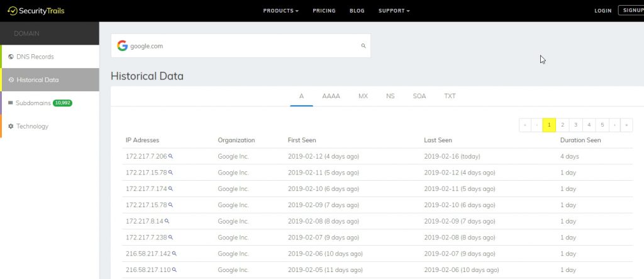Go to pagination page 2
Image resolution: width=644 pixels, height=279 pixels.
point(562,125)
